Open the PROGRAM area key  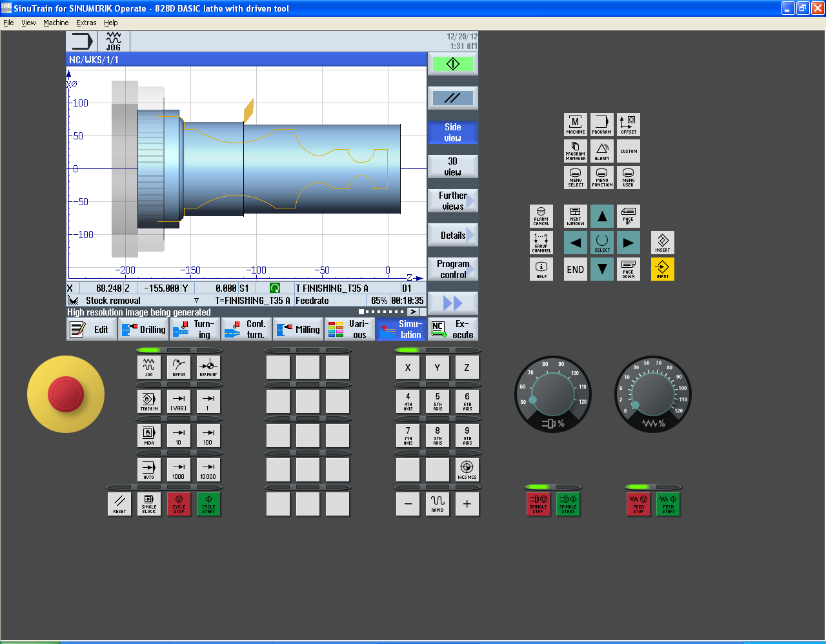click(x=602, y=125)
